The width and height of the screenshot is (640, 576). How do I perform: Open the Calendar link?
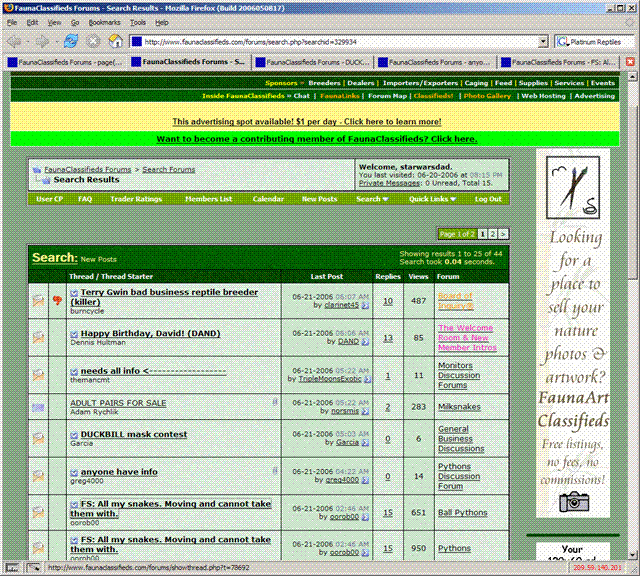[268, 199]
